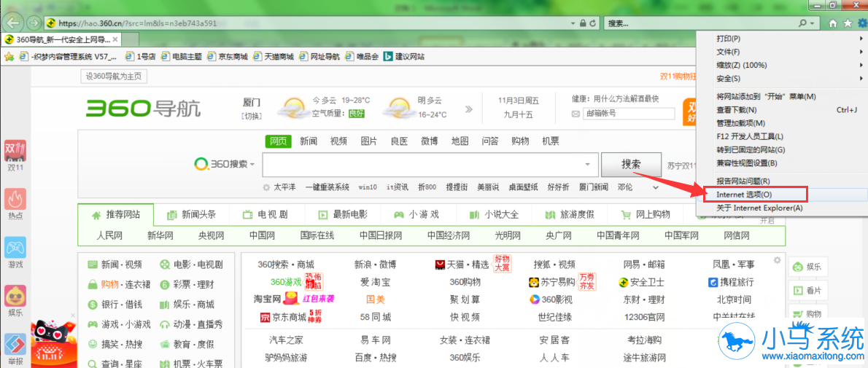Click the search magnifier icon in IE search box
The width and height of the screenshot is (868, 368).
pos(802,23)
